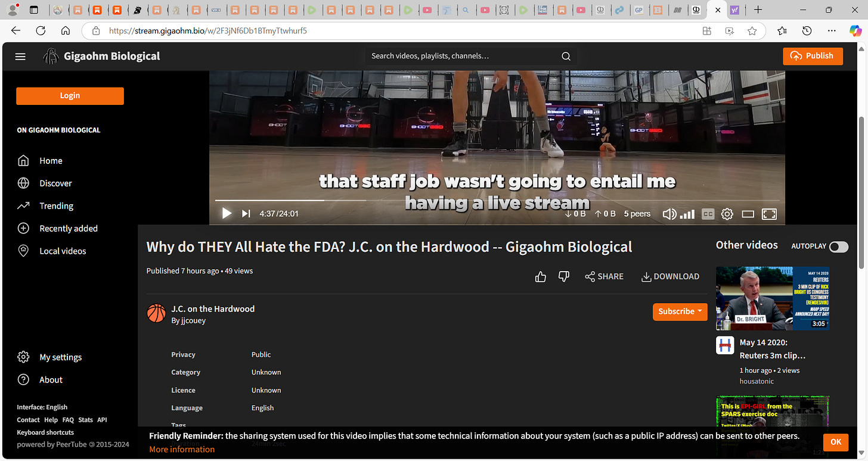Go to browser home page

point(66,30)
